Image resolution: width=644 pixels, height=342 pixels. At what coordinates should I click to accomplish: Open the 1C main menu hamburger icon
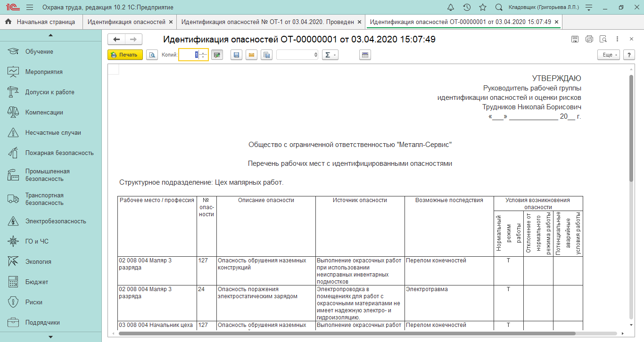(30, 8)
